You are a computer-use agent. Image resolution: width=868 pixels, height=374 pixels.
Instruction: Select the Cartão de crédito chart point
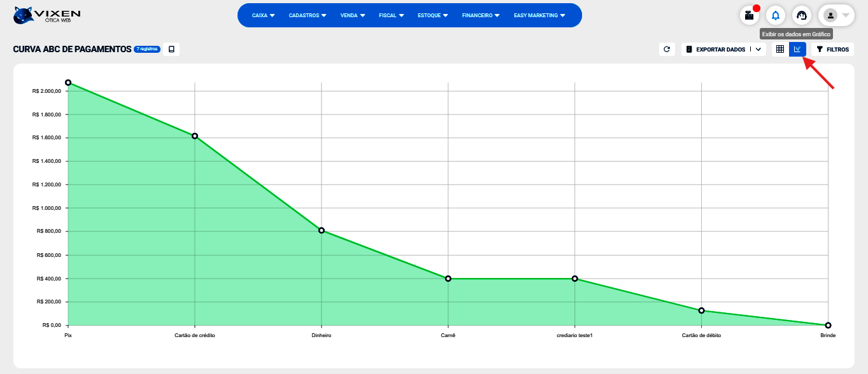[x=195, y=136]
